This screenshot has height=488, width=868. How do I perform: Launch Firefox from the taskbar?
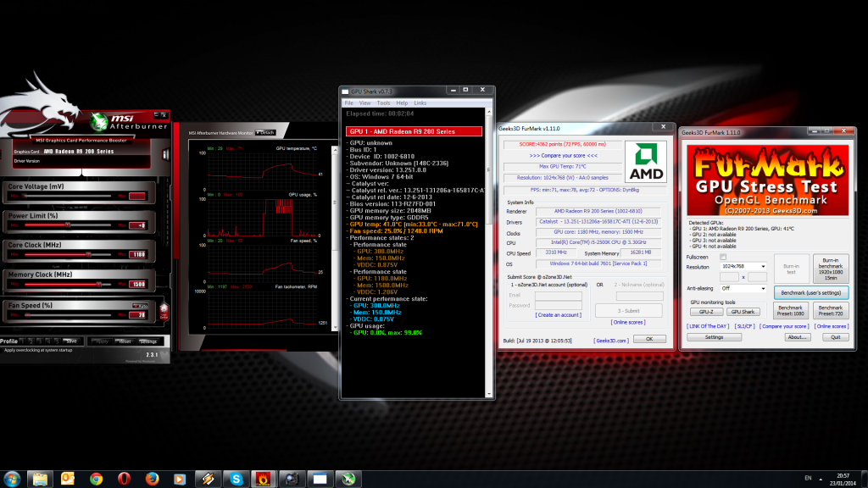[152, 479]
